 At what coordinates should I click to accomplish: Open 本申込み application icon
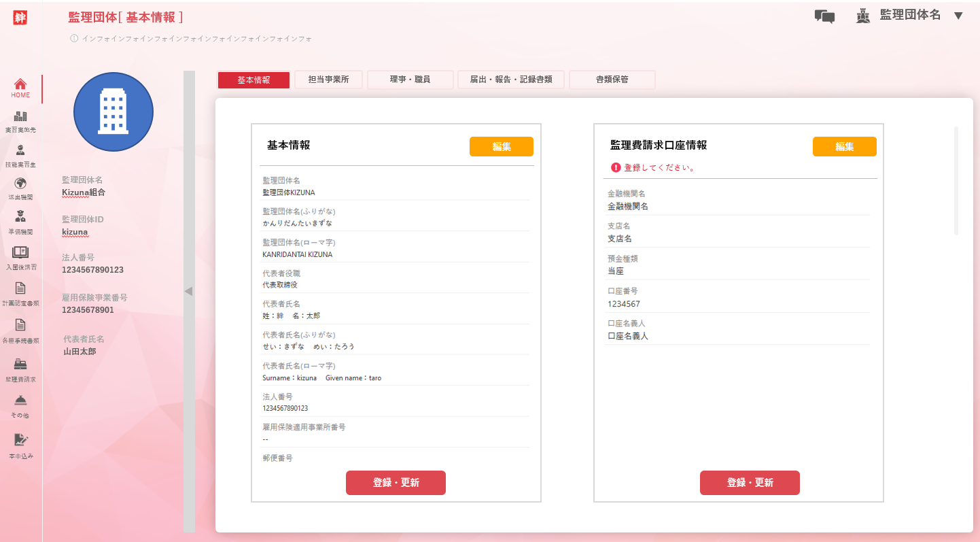pos(20,440)
